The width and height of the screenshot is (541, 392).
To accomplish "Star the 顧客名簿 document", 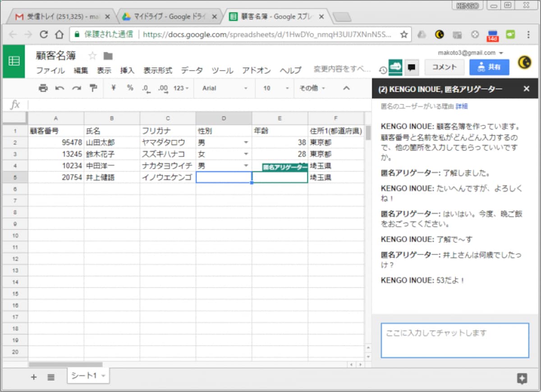I will [x=92, y=56].
